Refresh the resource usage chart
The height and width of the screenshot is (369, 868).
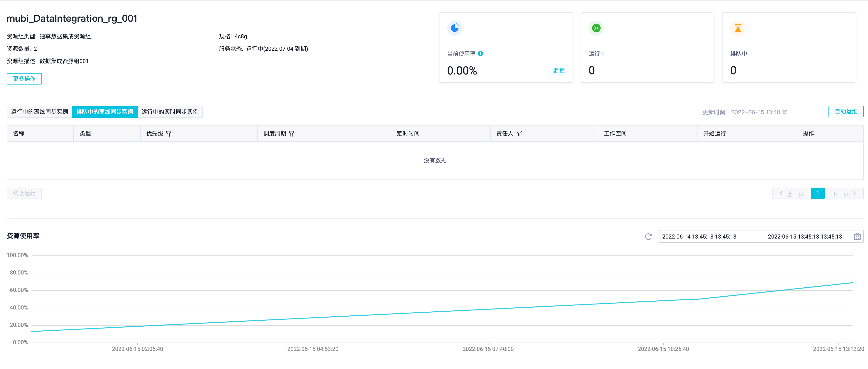click(x=648, y=237)
